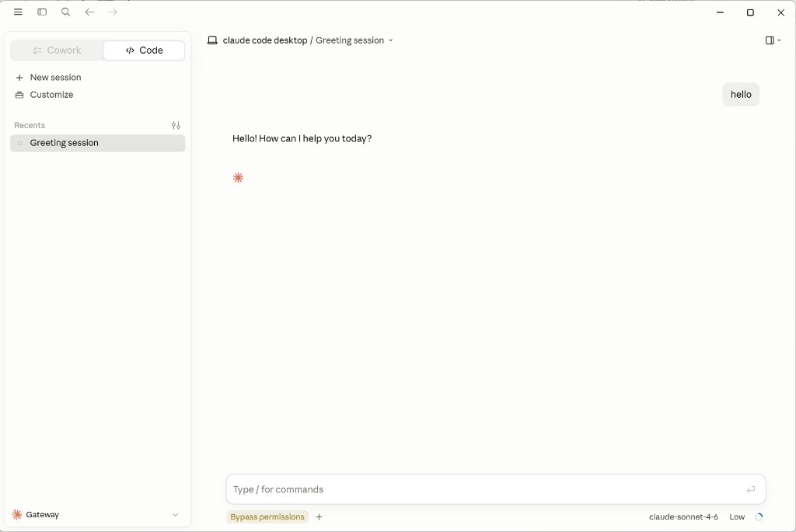Expand the Gateway account menu chevron
This screenshot has height=532, width=796.
[175, 515]
